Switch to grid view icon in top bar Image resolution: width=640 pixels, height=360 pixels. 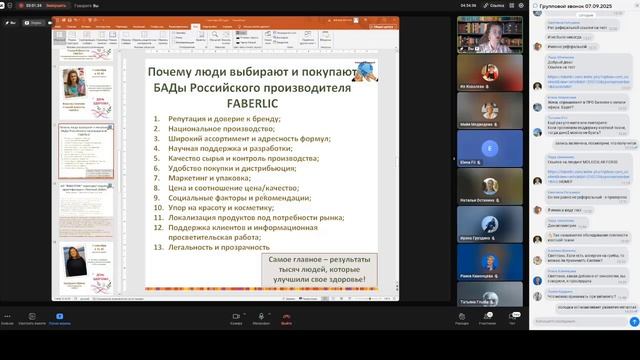coord(512,6)
